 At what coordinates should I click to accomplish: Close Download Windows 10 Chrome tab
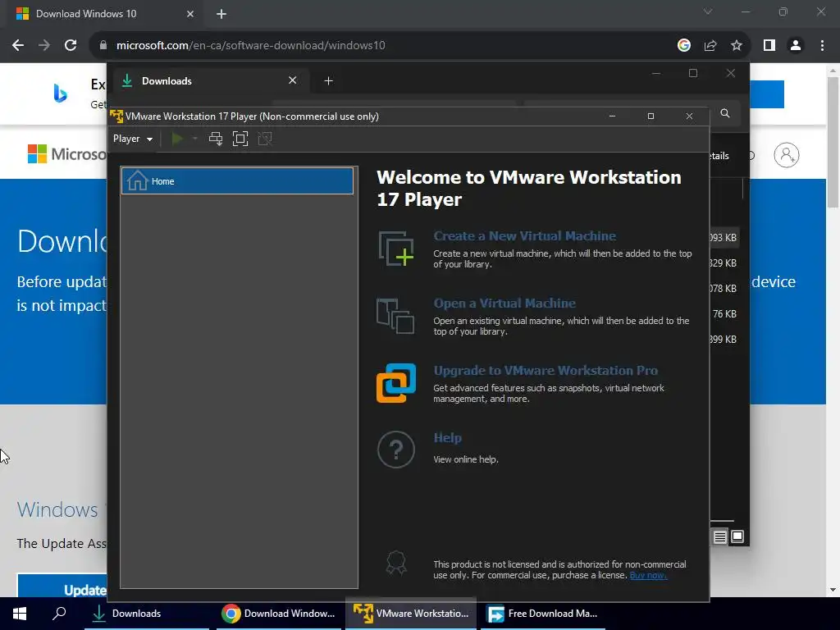click(190, 14)
